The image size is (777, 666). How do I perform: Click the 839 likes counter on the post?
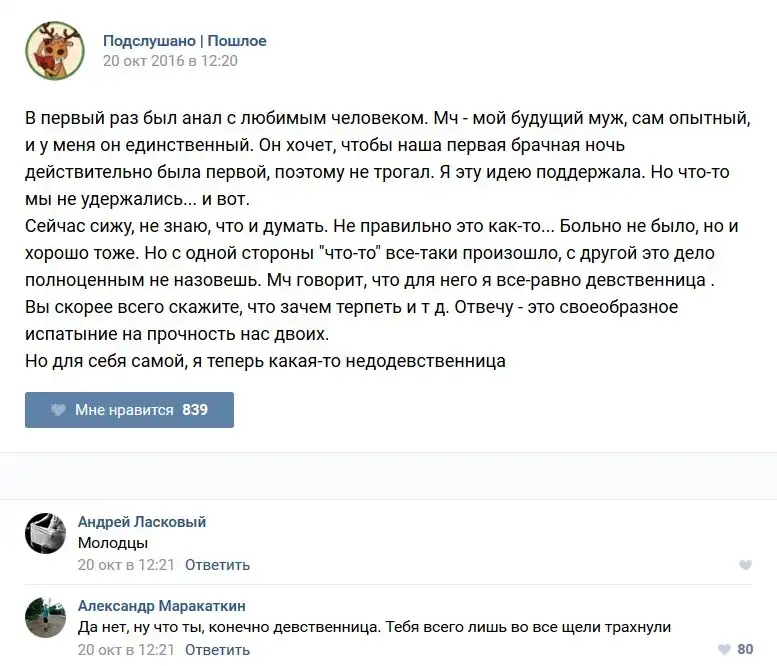click(195, 410)
